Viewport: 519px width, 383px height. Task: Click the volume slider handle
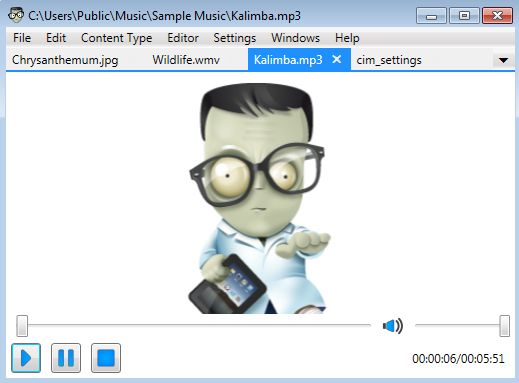(x=505, y=326)
